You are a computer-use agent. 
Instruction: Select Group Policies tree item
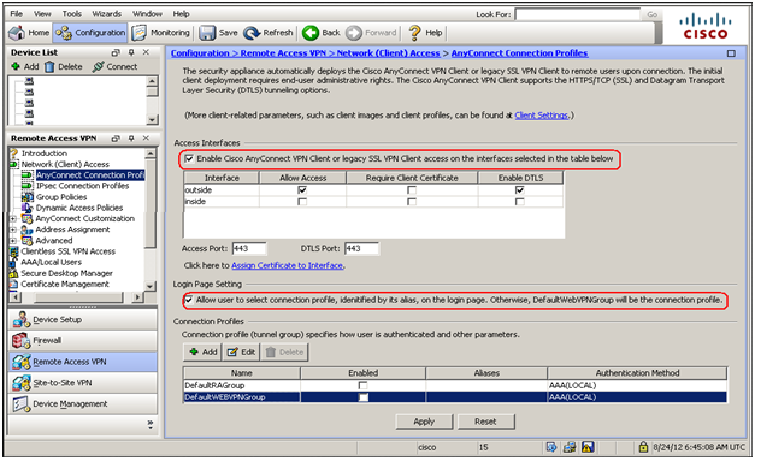pyautogui.click(x=61, y=197)
